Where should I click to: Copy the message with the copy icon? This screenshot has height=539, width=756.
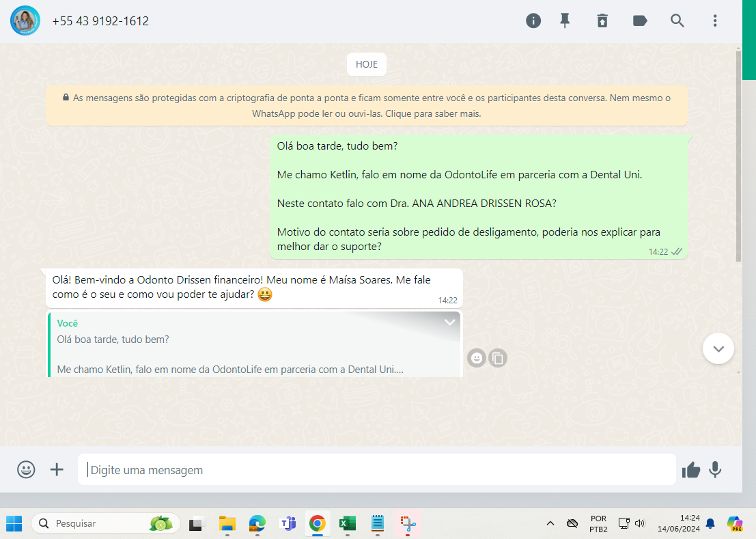coord(498,358)
